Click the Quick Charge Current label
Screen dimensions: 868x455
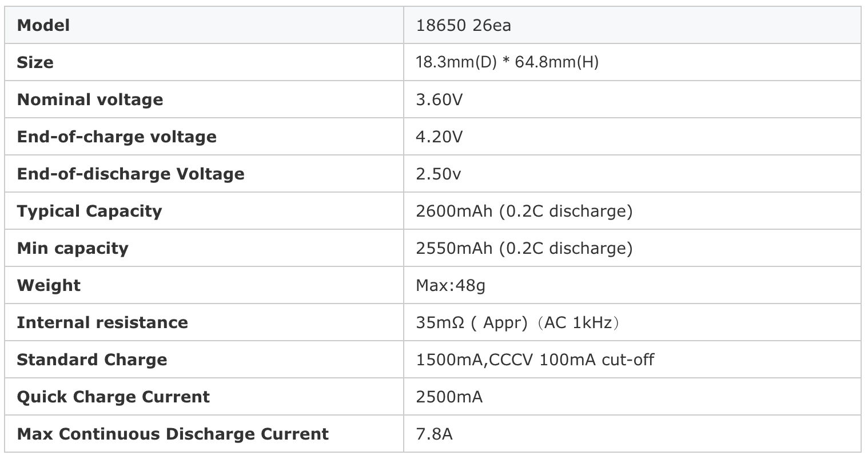click(x=113, y=397)
